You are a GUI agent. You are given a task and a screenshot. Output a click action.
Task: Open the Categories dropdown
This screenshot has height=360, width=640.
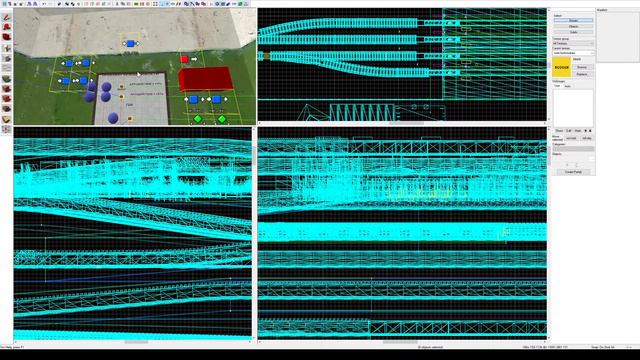coord(573,149)
